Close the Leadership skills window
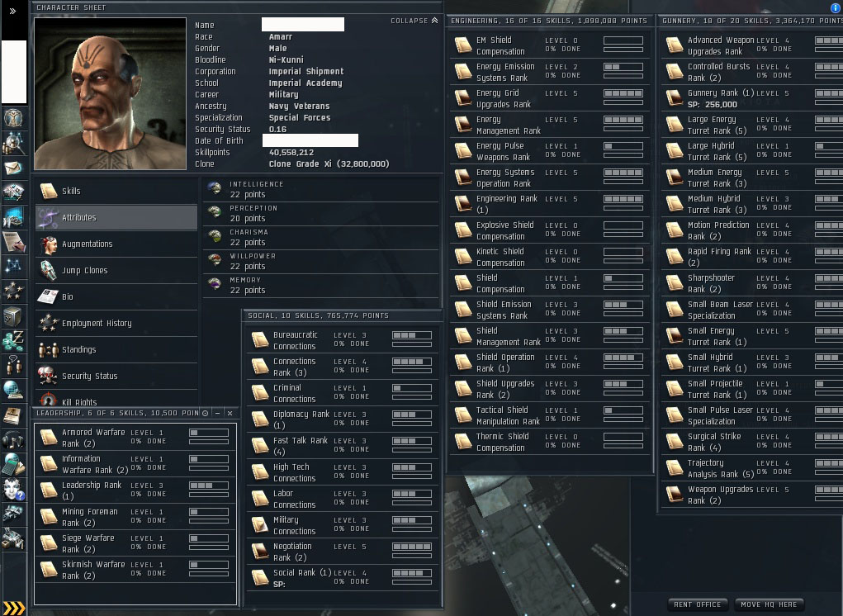This screenshot has height=616, width=843. (x=230, y=413)
